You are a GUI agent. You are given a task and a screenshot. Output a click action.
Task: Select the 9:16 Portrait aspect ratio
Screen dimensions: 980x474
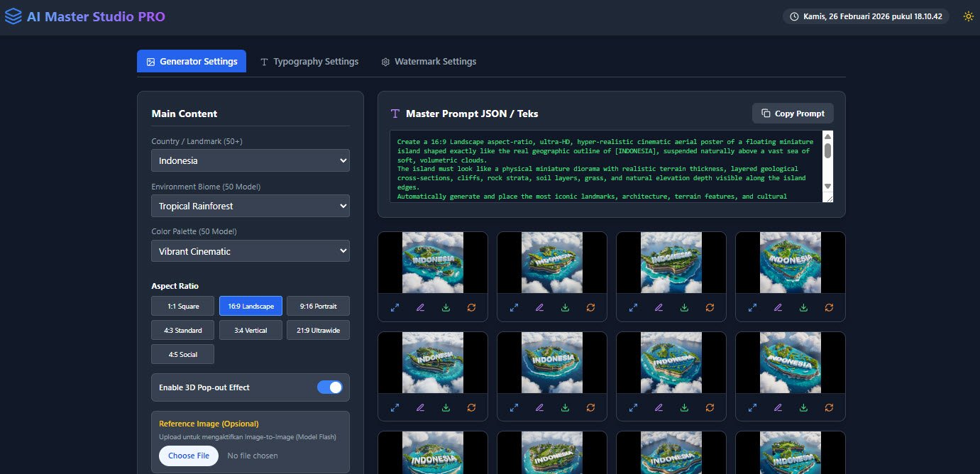click(318, 307)
